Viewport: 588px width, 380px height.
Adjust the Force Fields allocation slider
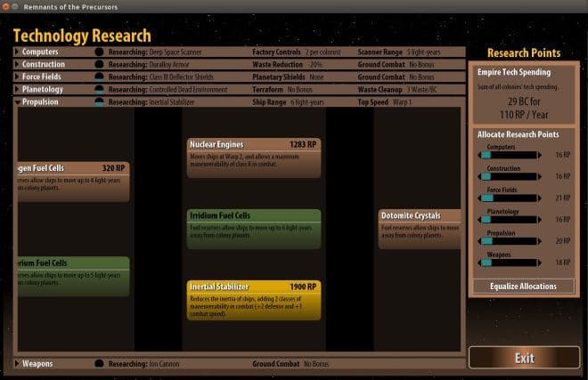[510, 198]
